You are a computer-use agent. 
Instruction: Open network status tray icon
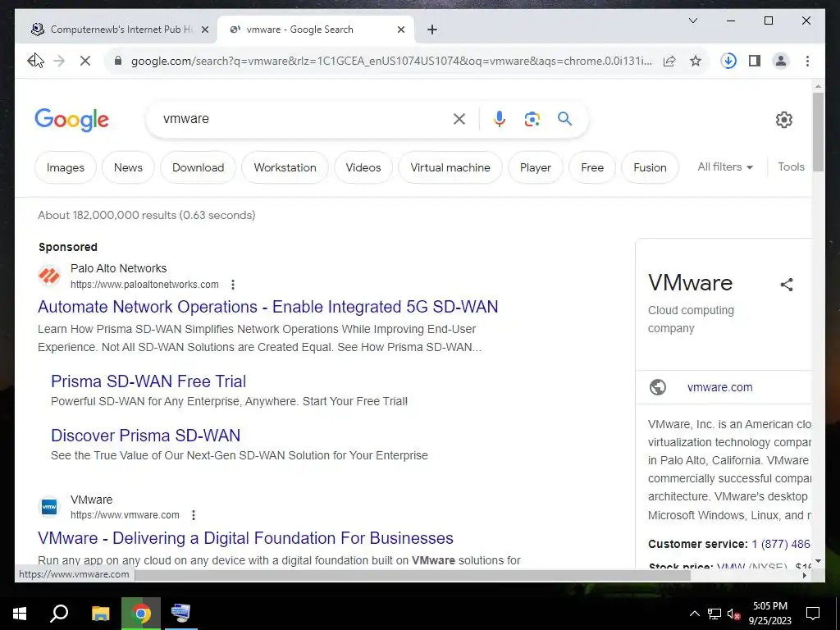coord(714,614)
